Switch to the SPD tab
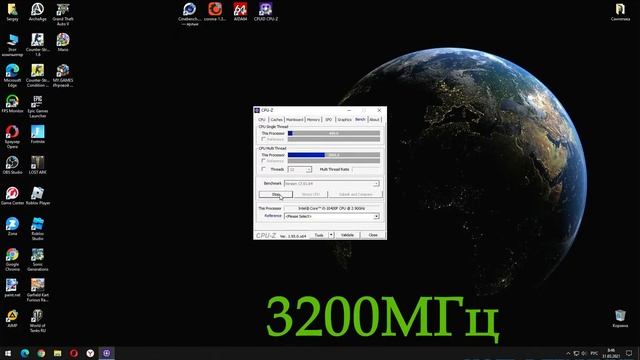The image size is (640, 360). (x=329, y=120)
